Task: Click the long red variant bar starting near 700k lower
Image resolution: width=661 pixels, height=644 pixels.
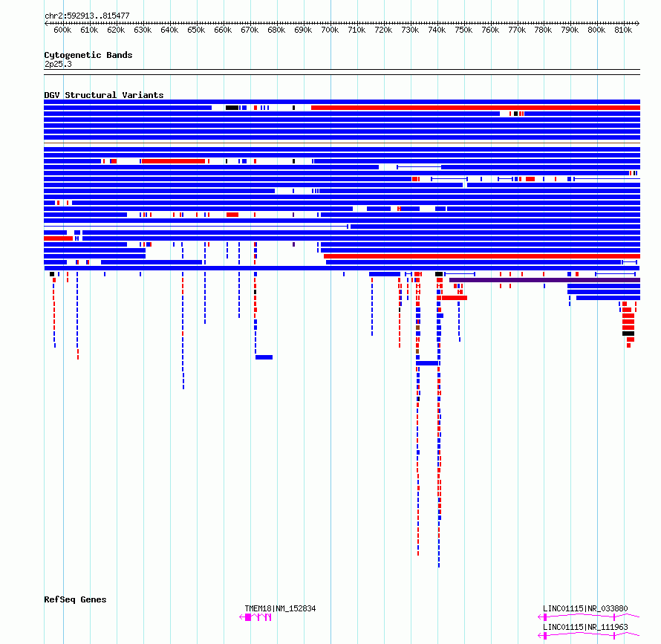Action: [482, 256]
